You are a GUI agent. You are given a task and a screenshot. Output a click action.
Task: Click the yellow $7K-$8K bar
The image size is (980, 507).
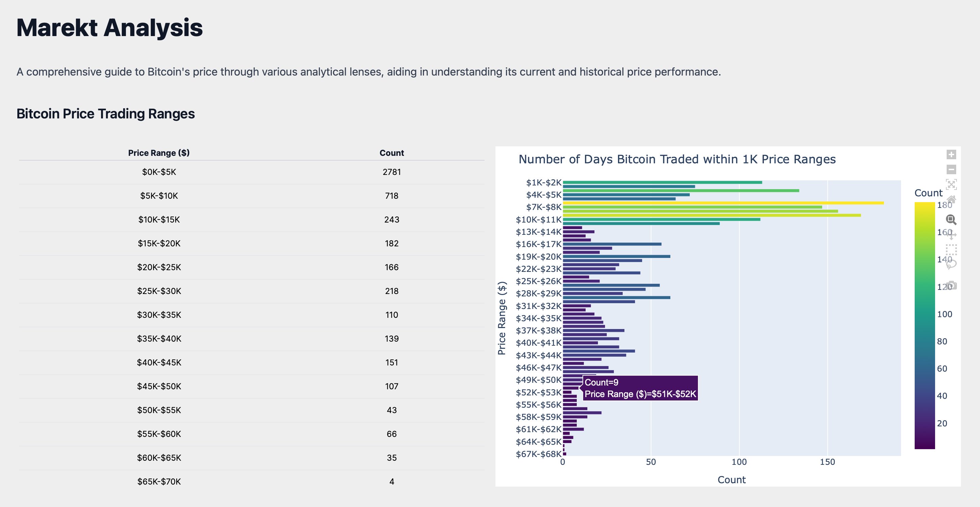coord(723,203)
